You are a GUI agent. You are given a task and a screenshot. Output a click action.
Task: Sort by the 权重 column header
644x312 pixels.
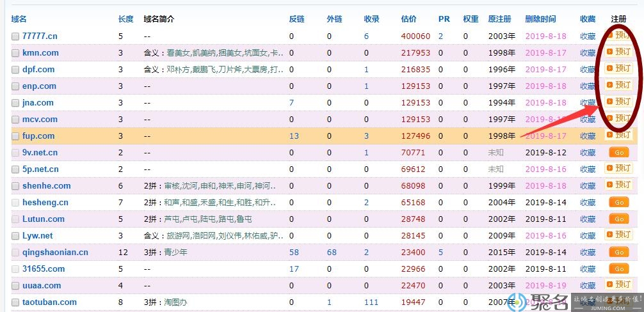click(x=471, y=19)
